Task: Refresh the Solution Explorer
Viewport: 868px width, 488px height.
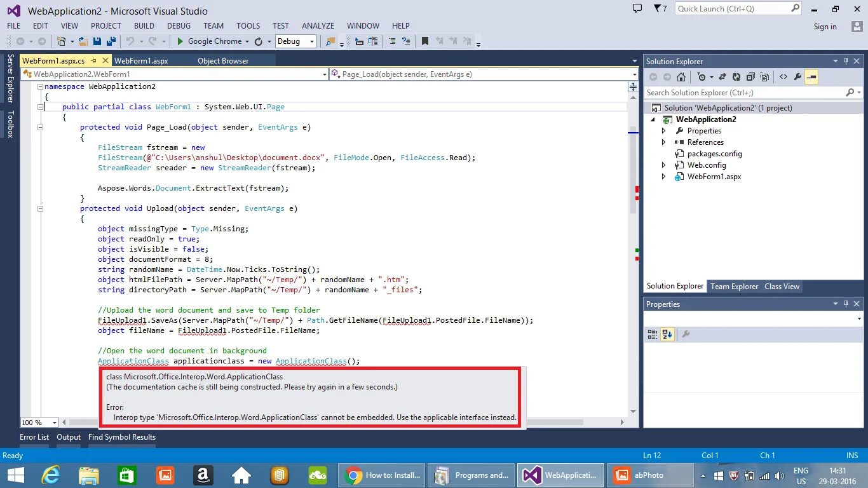Action: tap(736, 77)
